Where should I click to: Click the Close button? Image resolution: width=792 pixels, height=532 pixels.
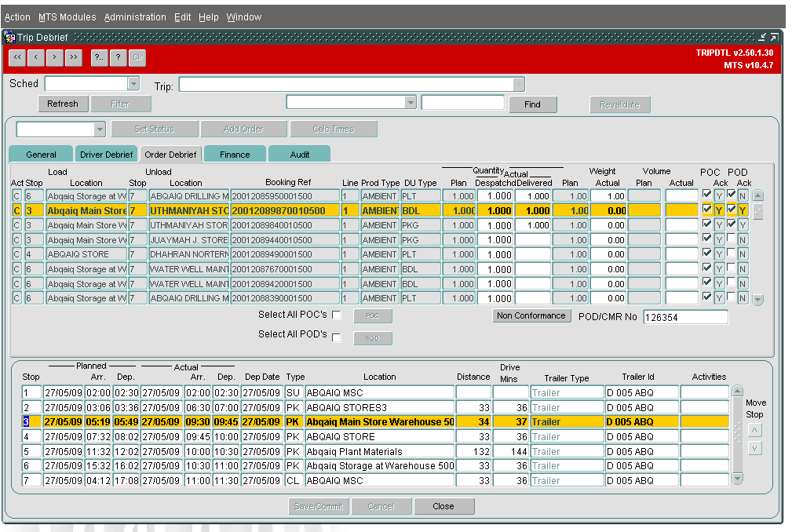[443, 506]
